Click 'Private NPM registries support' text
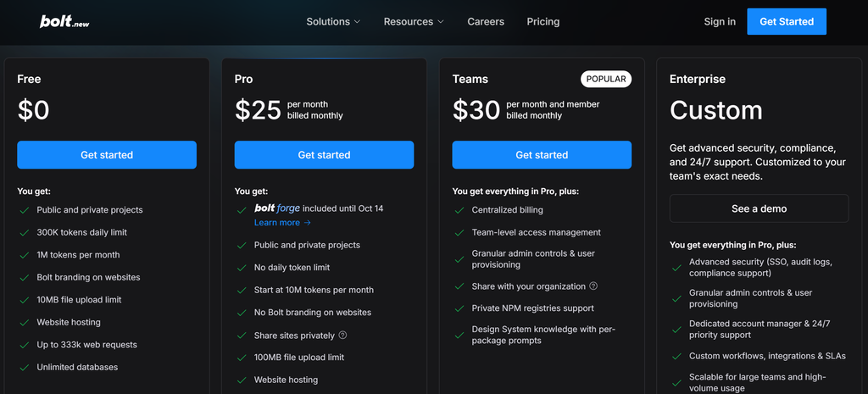The height and width of the screenshot is (394, 868). 533,308
